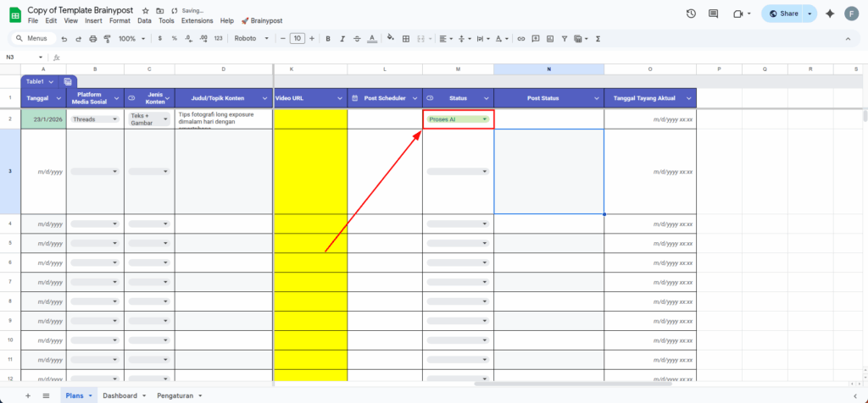Image resolution: width=868 pixels, height=403 pixels.
Task: Open the comments panel icon
Action: [714, 14]
